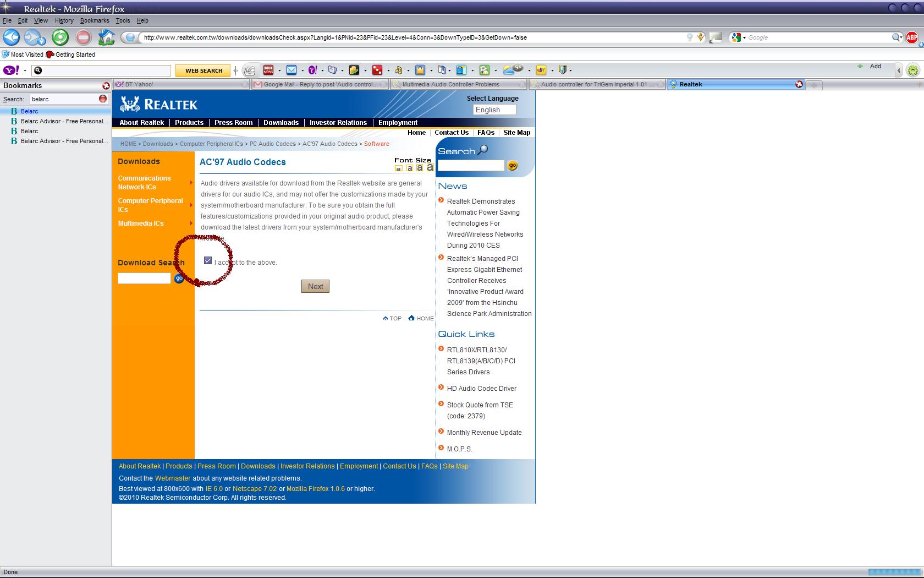Open the HD Audio Codec Driver link
The image size is (924, 578).
click(x=481, y=389)
